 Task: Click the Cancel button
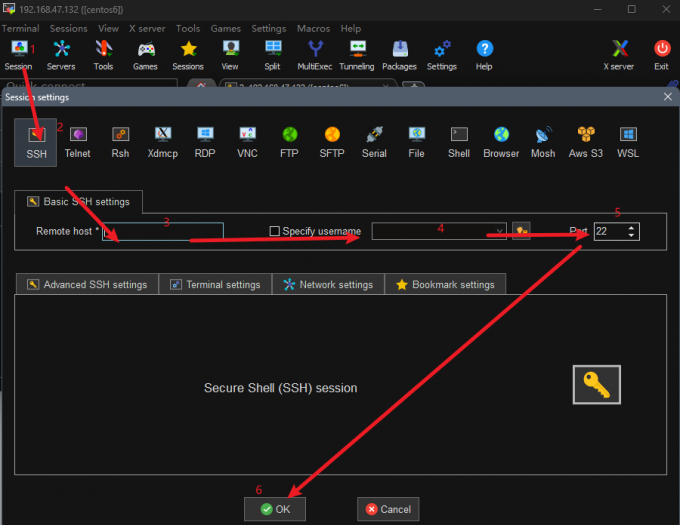388,509
